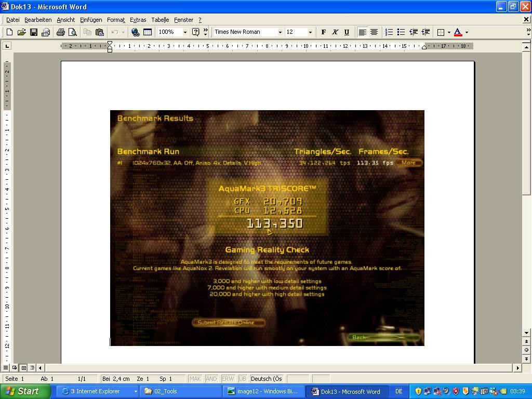The height and width of the screenshot is (399, 532).
Task: Open the Times New Roman font dropdown
Action: [280, 32]
